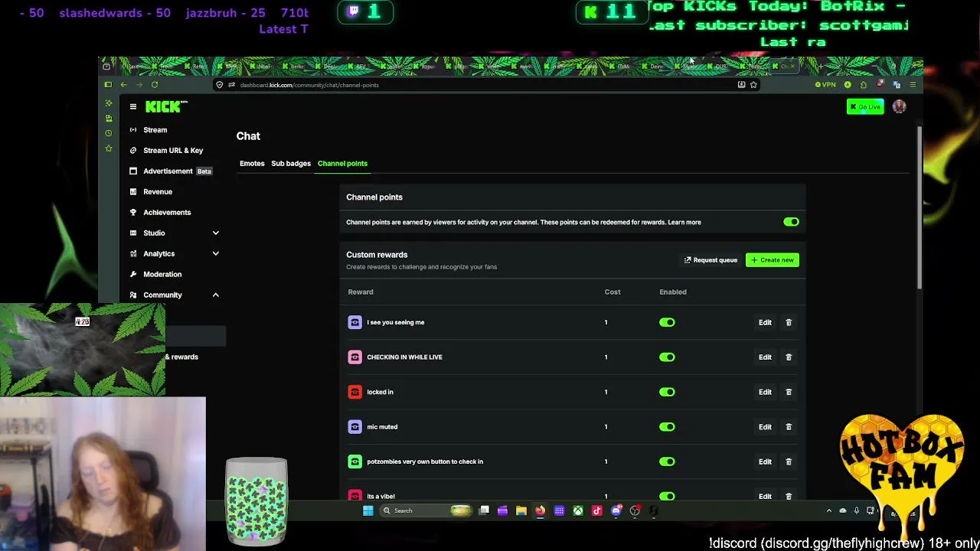Edit the potzombies check in reward
Screen dimensions: 980x551
click(765, 462)
